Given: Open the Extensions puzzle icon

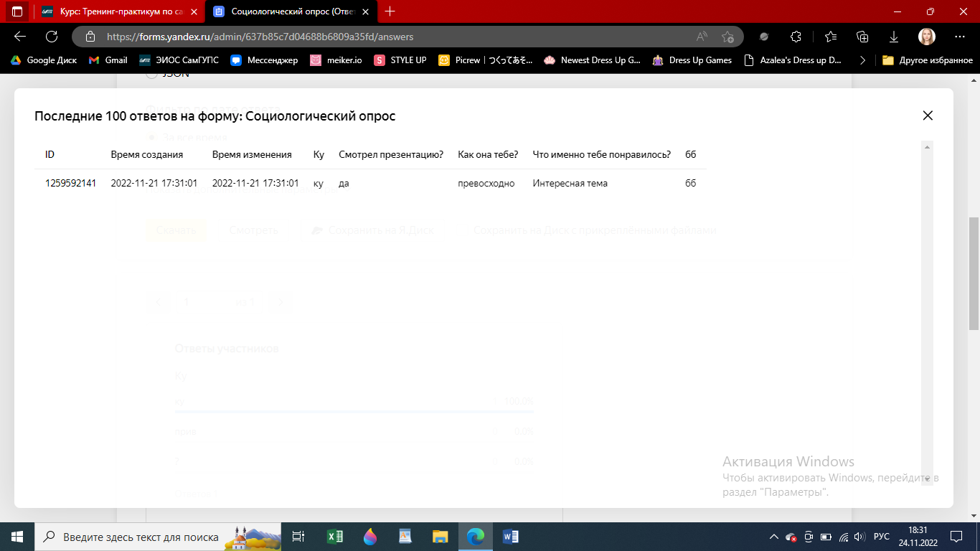Looking at the screenshot, I should (796, 37).
